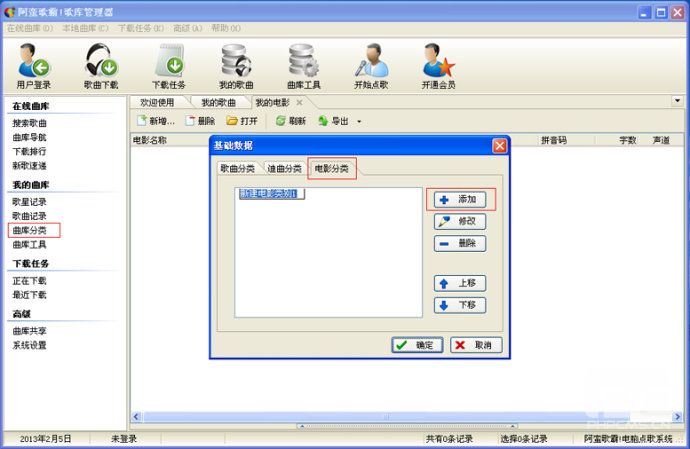Open 帮助 help menu
The image size is (690, 449).
pos(226,28)
